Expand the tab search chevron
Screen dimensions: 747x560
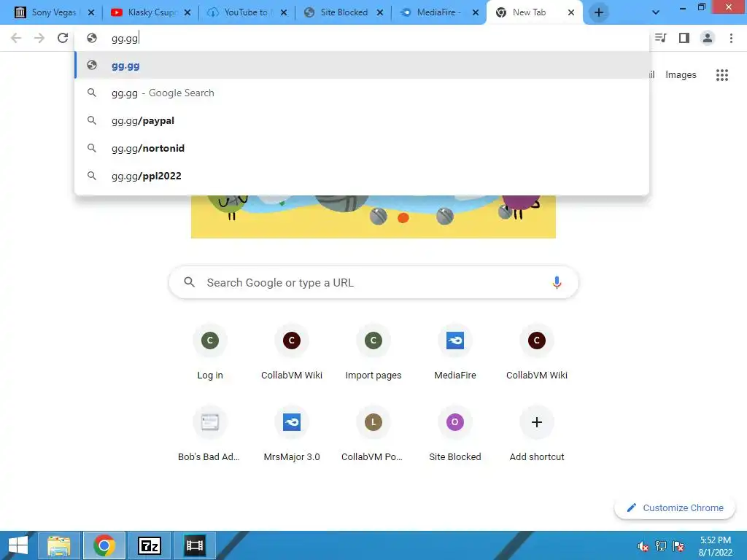[656, 13]
